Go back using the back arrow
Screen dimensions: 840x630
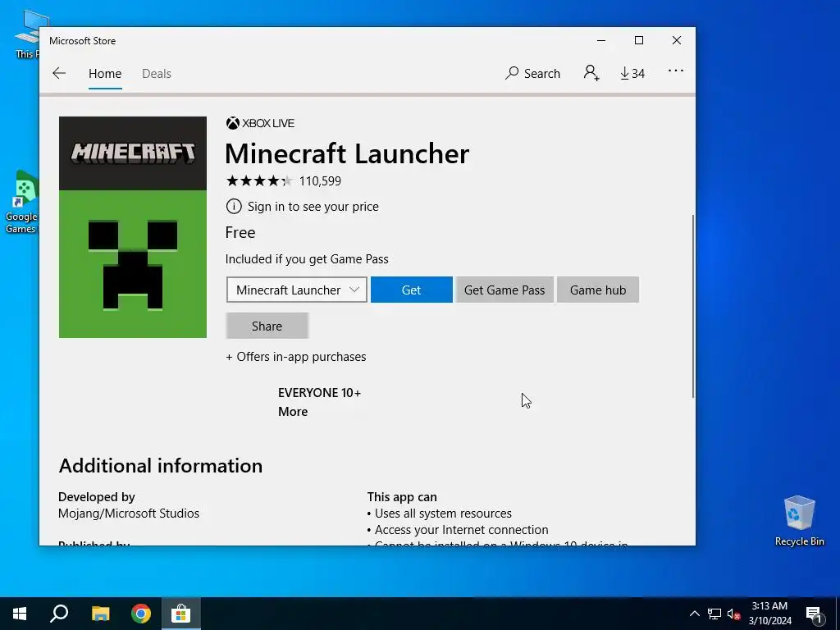59,73
